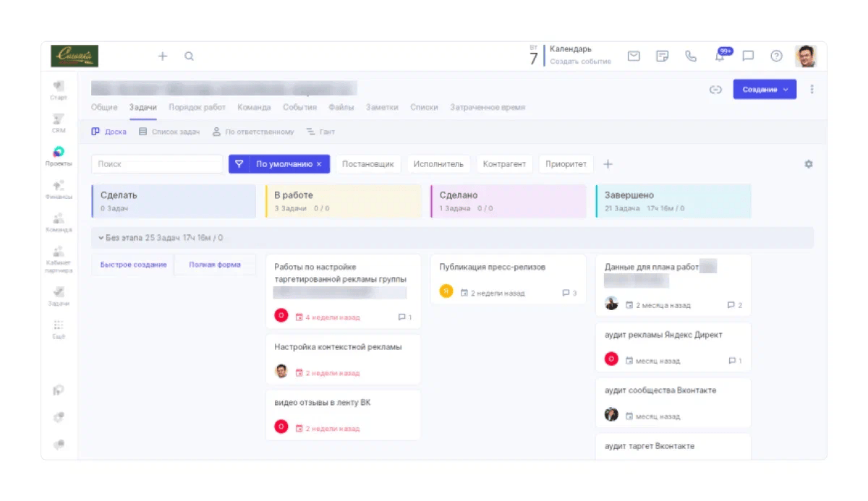Open notifications bell with 99+ badge
Screen dimensions: 868x501
pyautogui.click(x=720, y=56)
